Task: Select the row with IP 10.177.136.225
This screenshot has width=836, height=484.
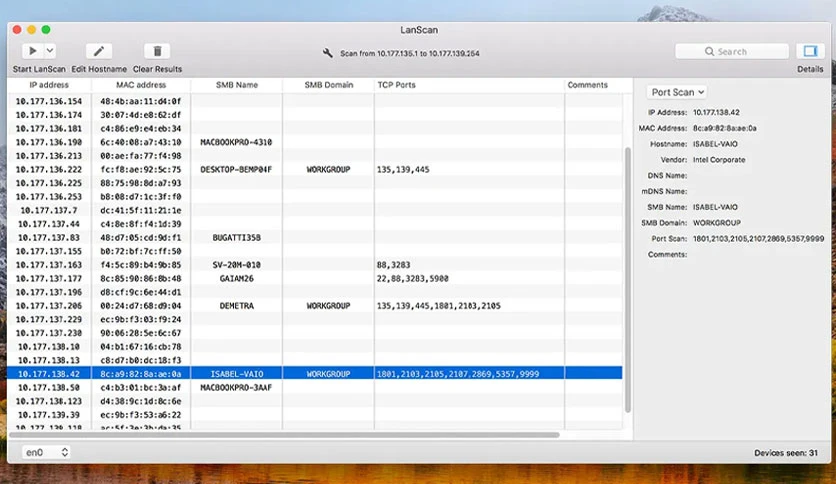Action: pyautogui.click(x=315, y=183)
